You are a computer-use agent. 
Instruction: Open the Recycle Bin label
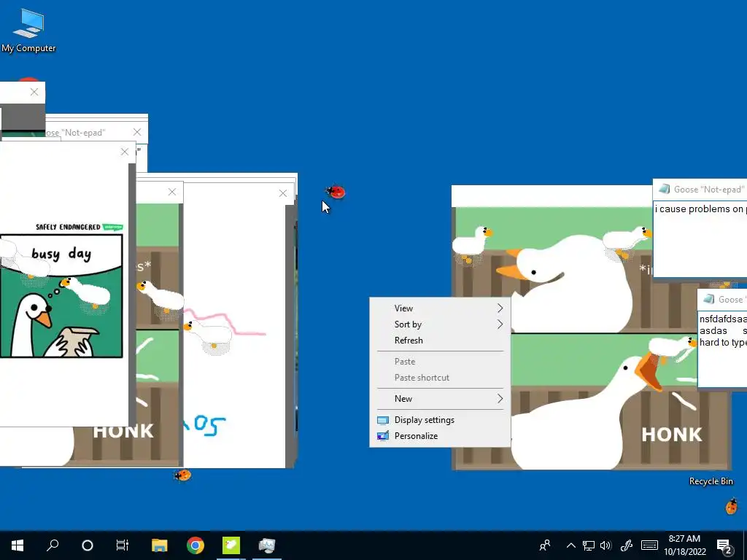(711, 481)
